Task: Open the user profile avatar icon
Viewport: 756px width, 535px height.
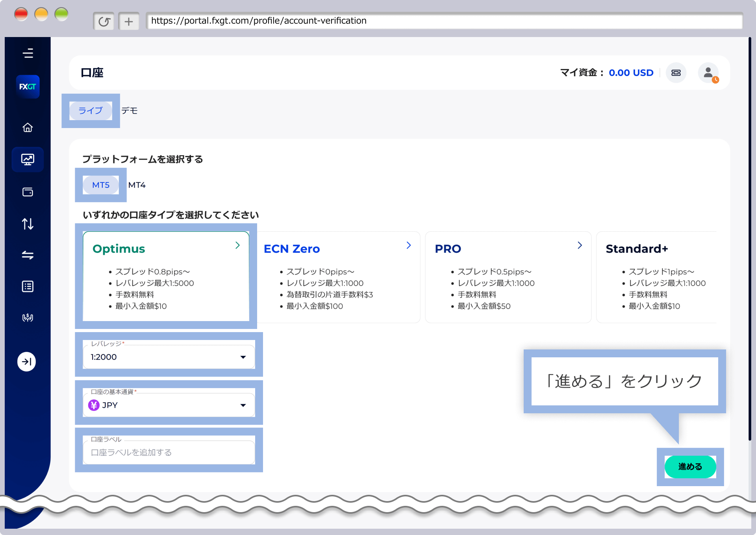Action: click(x=708, y=73)
